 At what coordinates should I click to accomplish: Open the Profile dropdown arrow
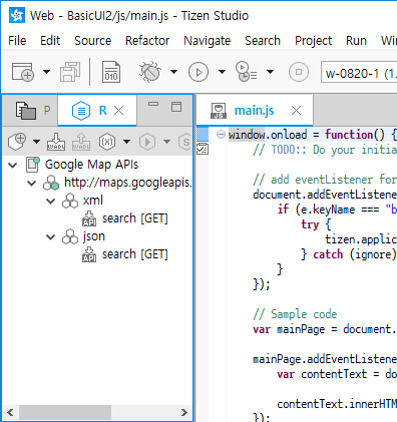270,72
